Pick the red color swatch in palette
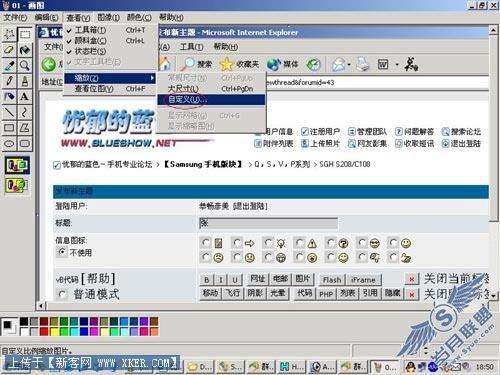Viewport: 500px width, 375px height. (x=44, y=331)
